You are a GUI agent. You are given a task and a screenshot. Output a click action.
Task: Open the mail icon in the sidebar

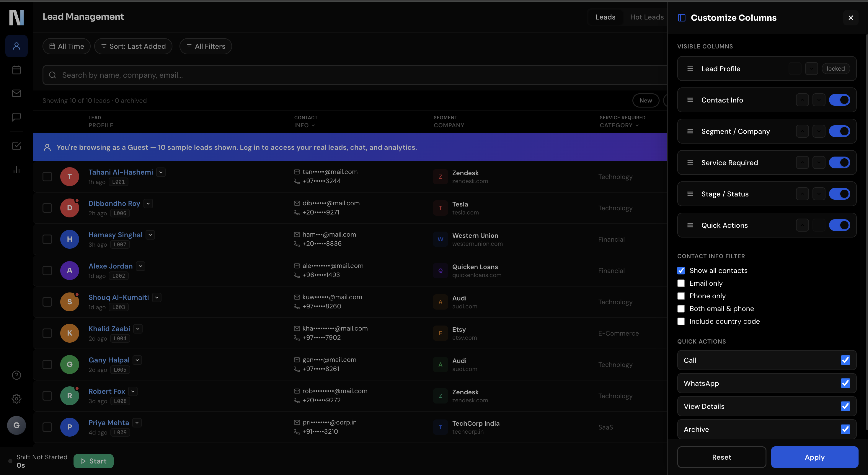click(x=17, y=93)
